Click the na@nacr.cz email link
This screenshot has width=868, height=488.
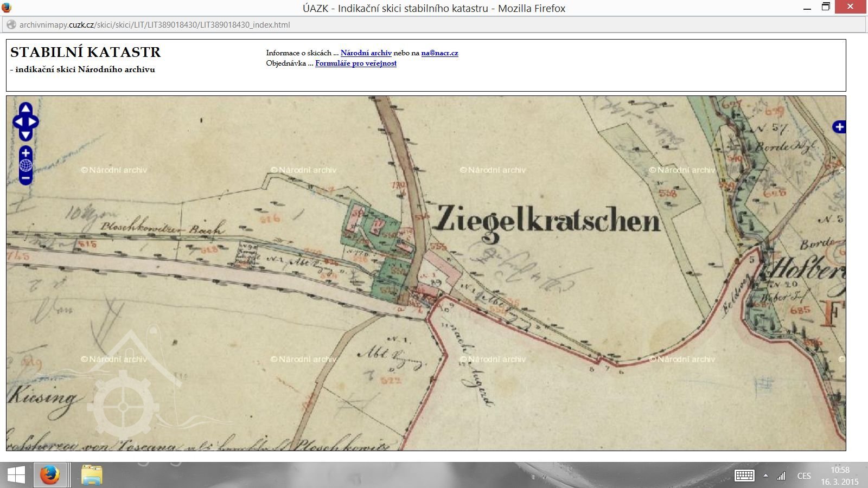coord(439,53)
